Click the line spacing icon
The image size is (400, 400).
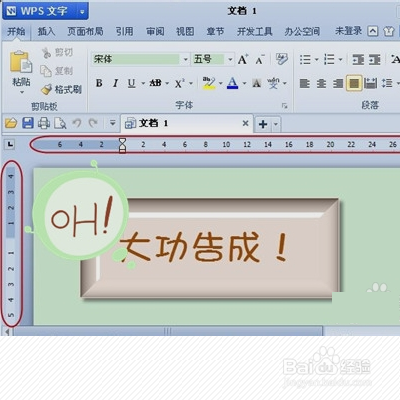(x=387, y=83)
